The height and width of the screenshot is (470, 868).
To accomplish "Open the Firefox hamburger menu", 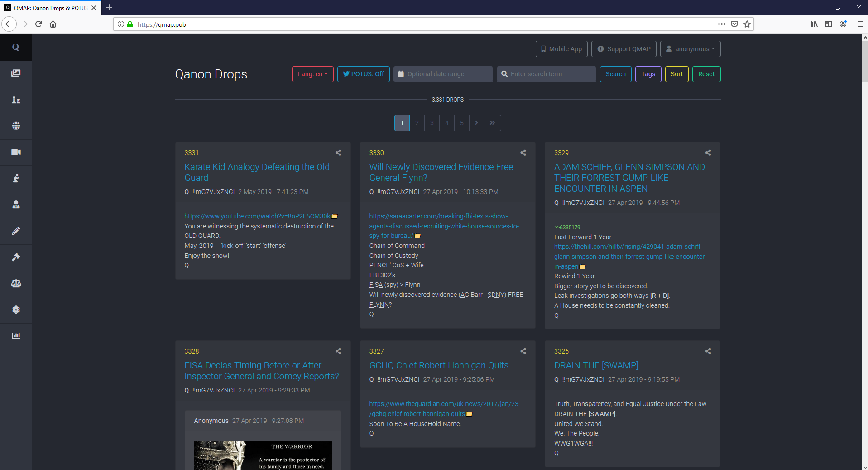I will tap(861, 24).
